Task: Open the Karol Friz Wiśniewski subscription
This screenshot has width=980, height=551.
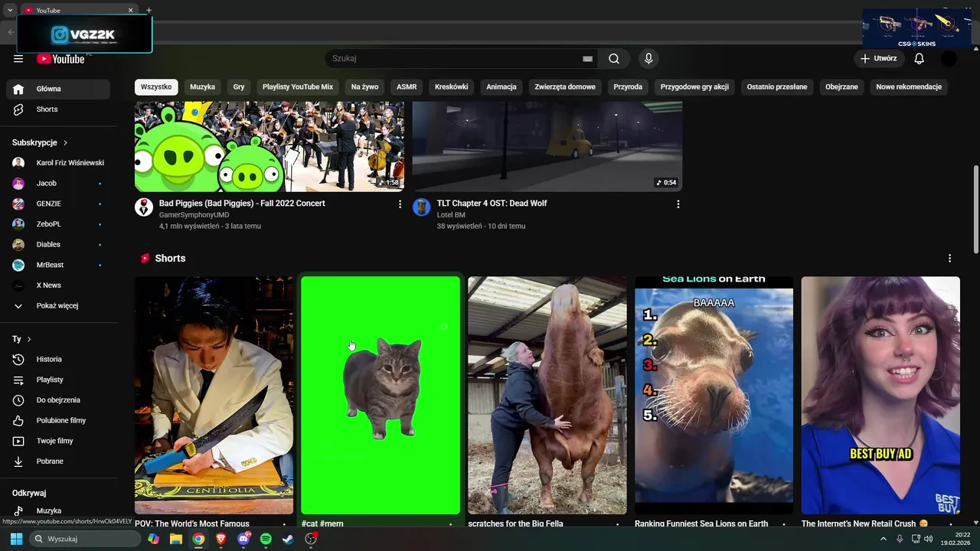Action: (x=58, y=163)
